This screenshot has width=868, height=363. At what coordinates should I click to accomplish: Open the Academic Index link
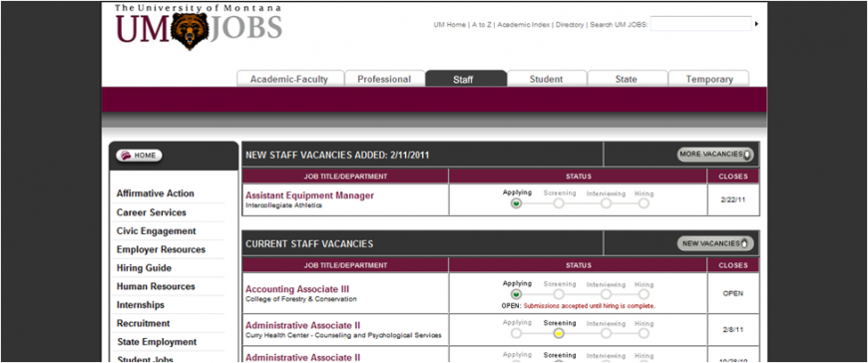click(x=524, y=25)
